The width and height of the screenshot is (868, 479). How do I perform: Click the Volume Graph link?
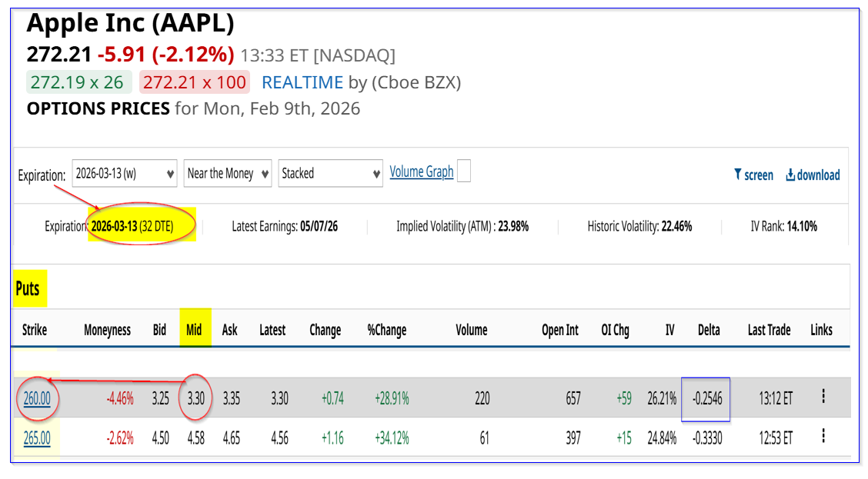[421, 171]
